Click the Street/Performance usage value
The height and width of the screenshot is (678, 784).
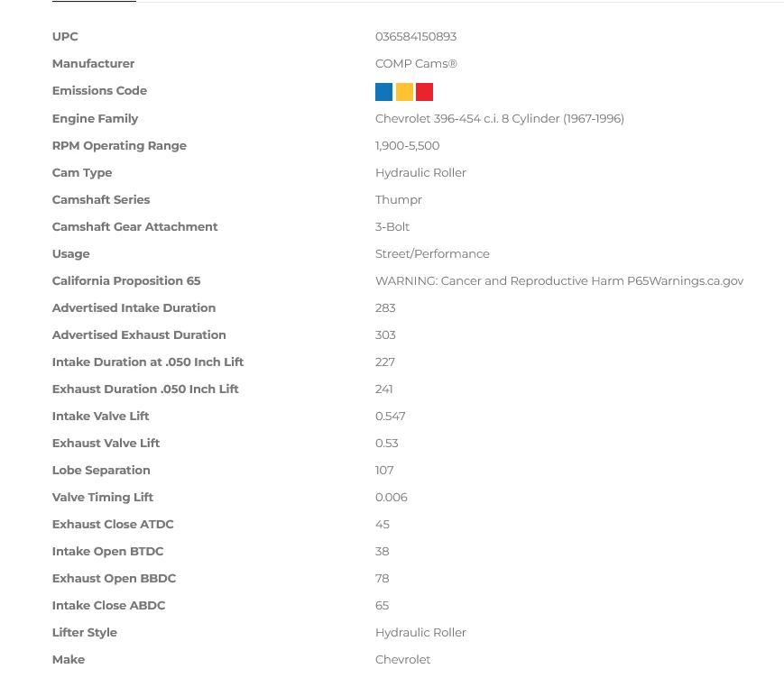(432, 254)
